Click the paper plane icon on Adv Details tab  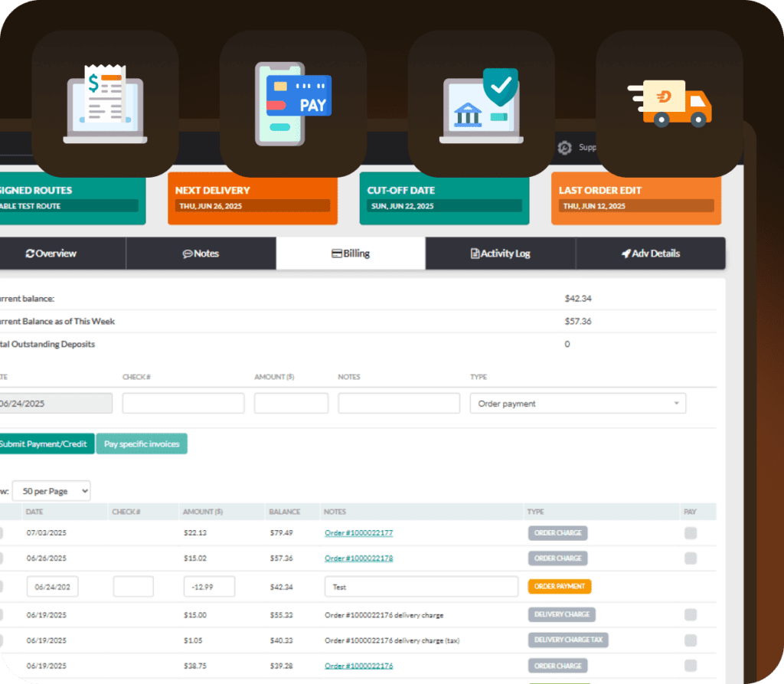tap(626, 254)
